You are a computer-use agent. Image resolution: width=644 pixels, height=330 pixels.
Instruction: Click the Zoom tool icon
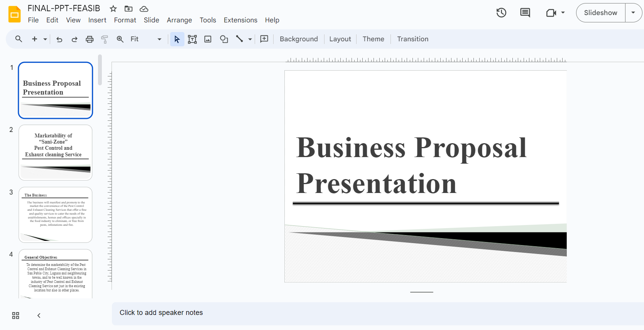(x=120, y=39)
